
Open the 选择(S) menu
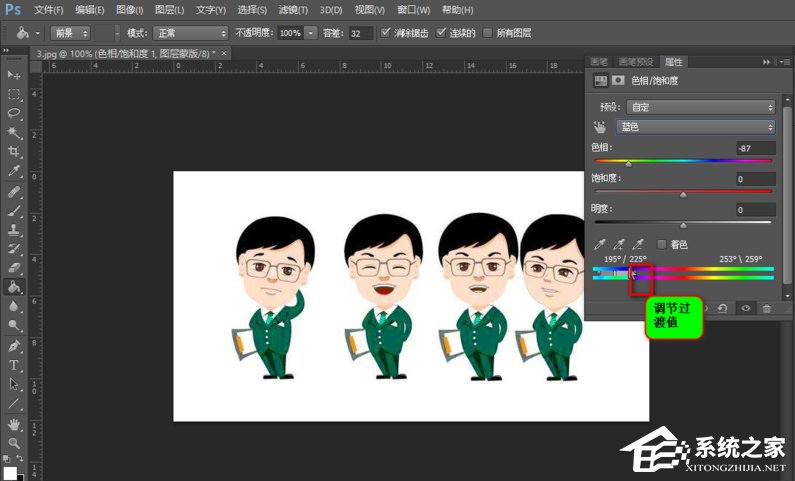click(252, 10)
